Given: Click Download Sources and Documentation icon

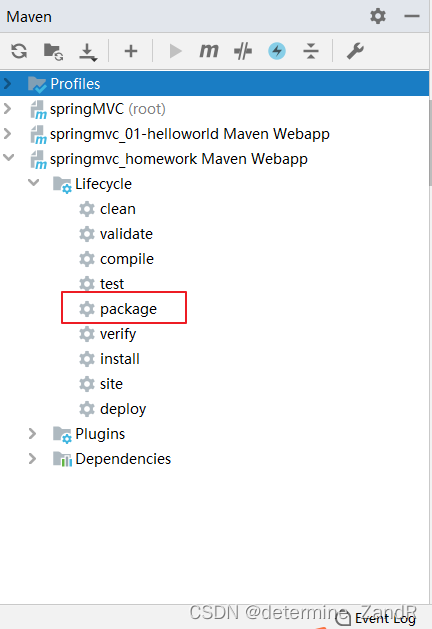Looking at the screenshot, I should point(88,52).
